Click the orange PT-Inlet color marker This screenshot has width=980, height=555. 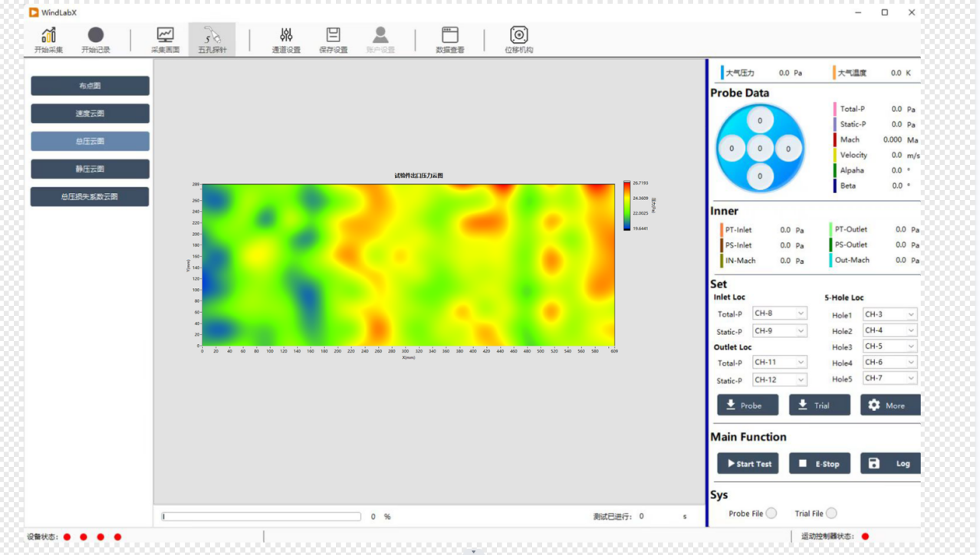(x=722, y=229)
